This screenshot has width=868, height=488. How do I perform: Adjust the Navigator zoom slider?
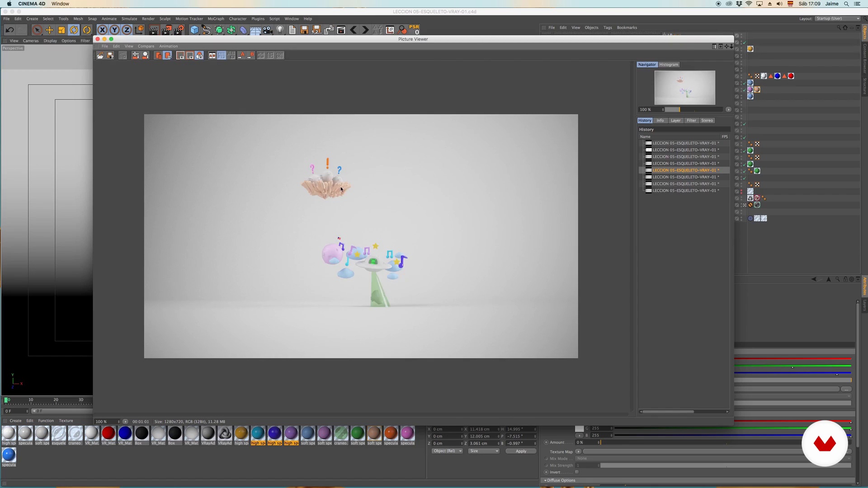click(694, 110)
